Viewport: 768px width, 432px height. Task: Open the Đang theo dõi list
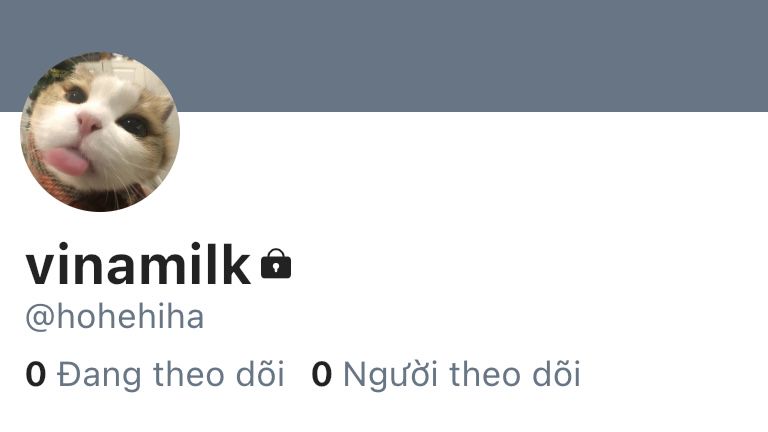[155, 375]
